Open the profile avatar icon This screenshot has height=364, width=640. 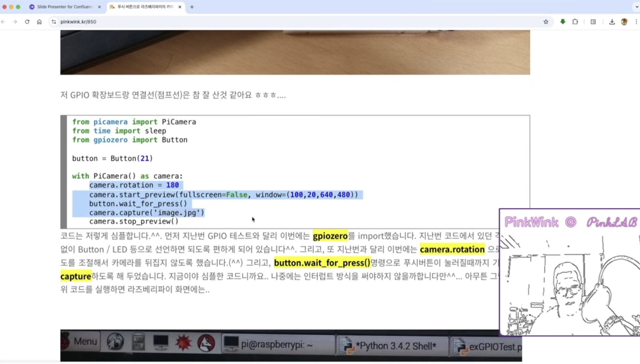pyautogui.click(x=624, y=22)
